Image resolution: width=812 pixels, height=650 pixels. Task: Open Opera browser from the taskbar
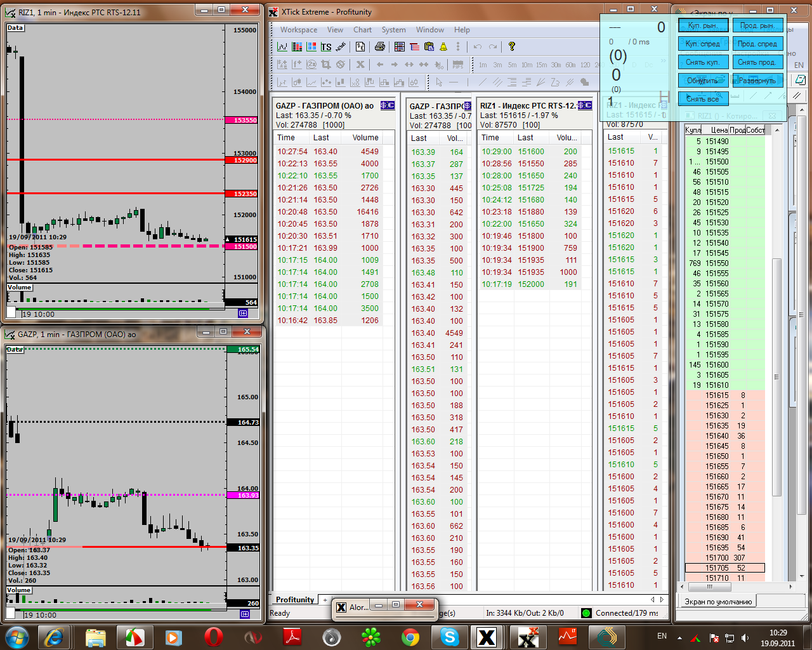214,637
